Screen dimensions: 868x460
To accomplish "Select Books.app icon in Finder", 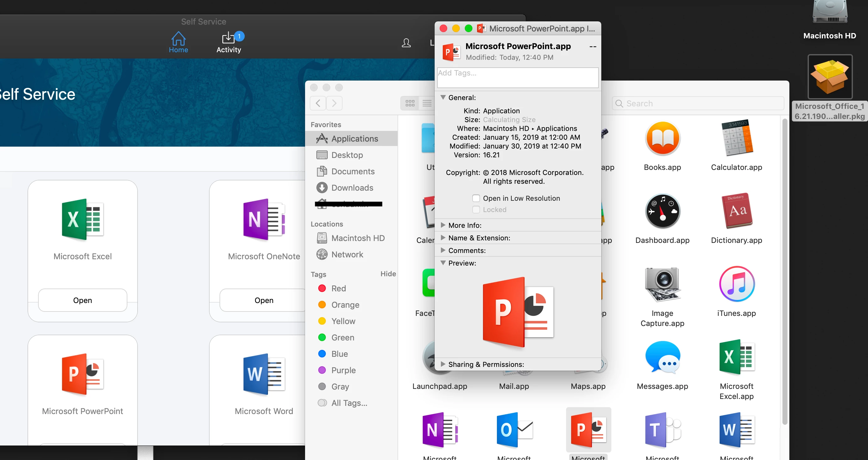I will pyautogui.click(x=662, y=138).
